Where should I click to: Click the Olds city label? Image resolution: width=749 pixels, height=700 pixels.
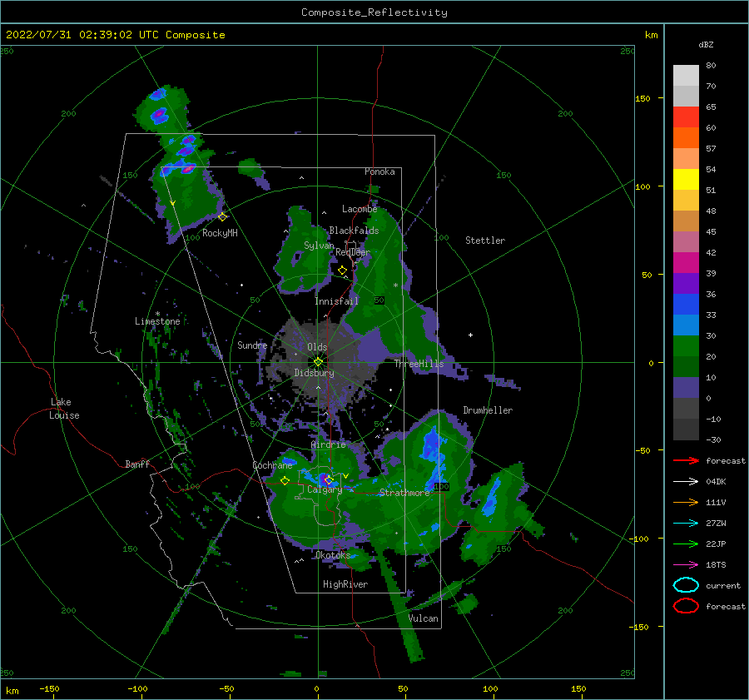[317, 347]
